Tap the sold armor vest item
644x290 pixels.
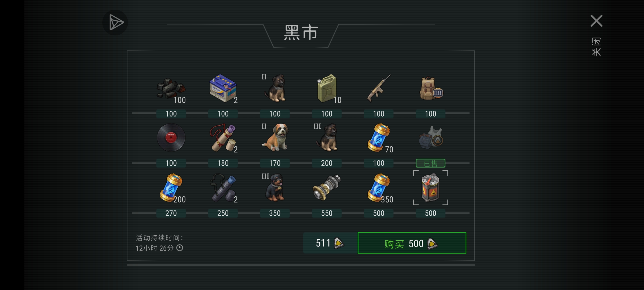point(431,137)
